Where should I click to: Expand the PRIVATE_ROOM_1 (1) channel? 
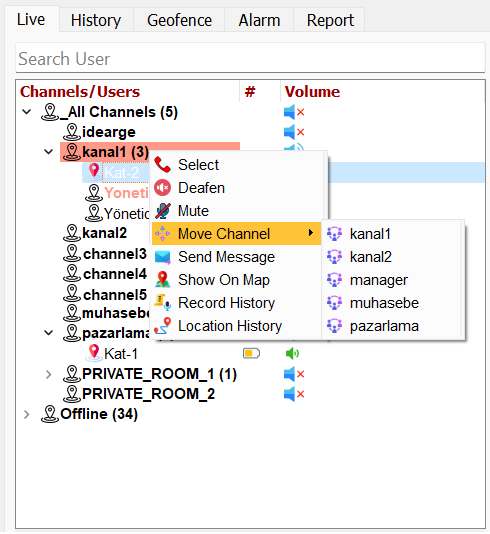(x=48, y=374)
